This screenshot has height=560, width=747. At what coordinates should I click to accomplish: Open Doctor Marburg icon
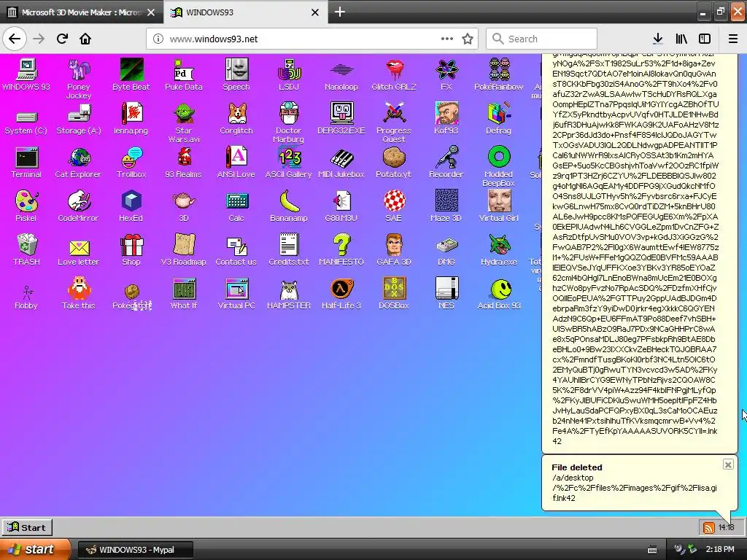[289, 114]
